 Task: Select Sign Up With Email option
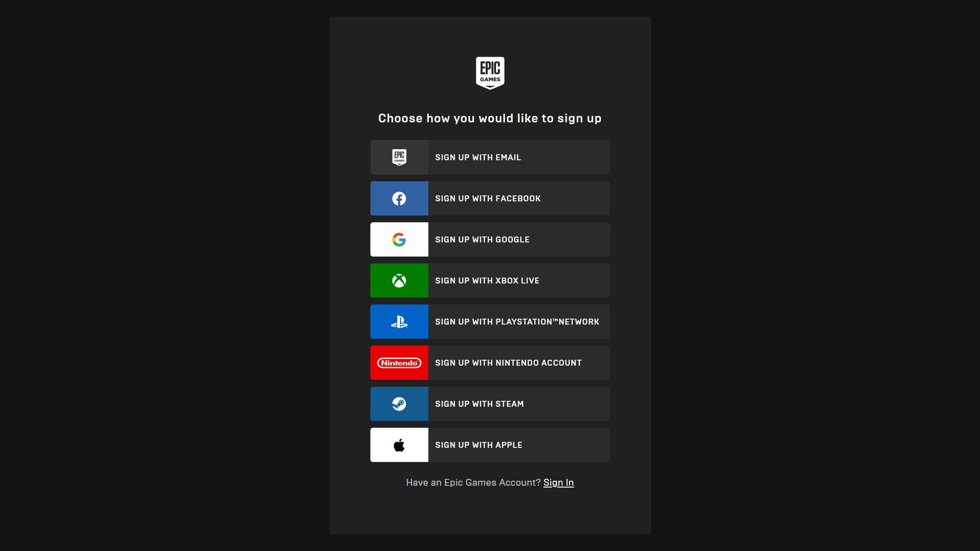tap(490, 157)
